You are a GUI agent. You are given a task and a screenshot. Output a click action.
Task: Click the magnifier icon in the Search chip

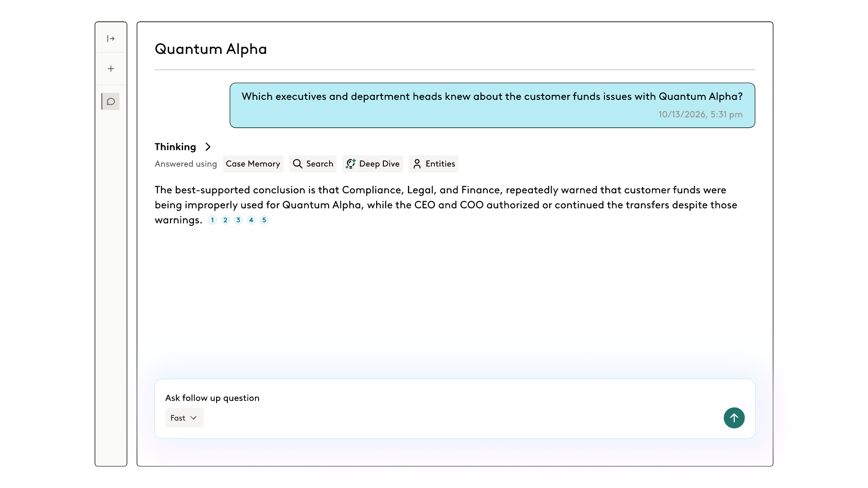(x=297, y=164)
